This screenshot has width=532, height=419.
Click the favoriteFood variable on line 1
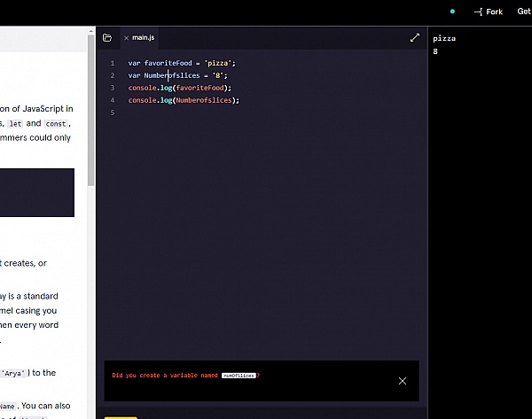tap(168, 63)
